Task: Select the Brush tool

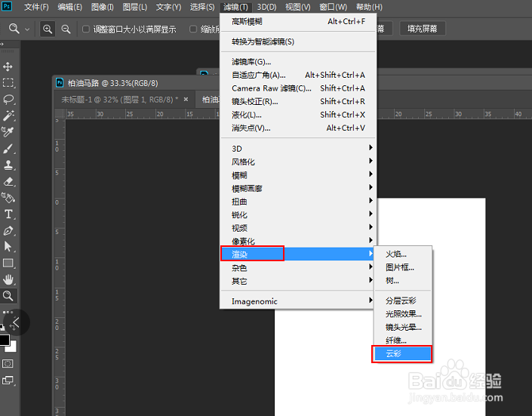Action: pyautogui.click(x=8, y=149)
